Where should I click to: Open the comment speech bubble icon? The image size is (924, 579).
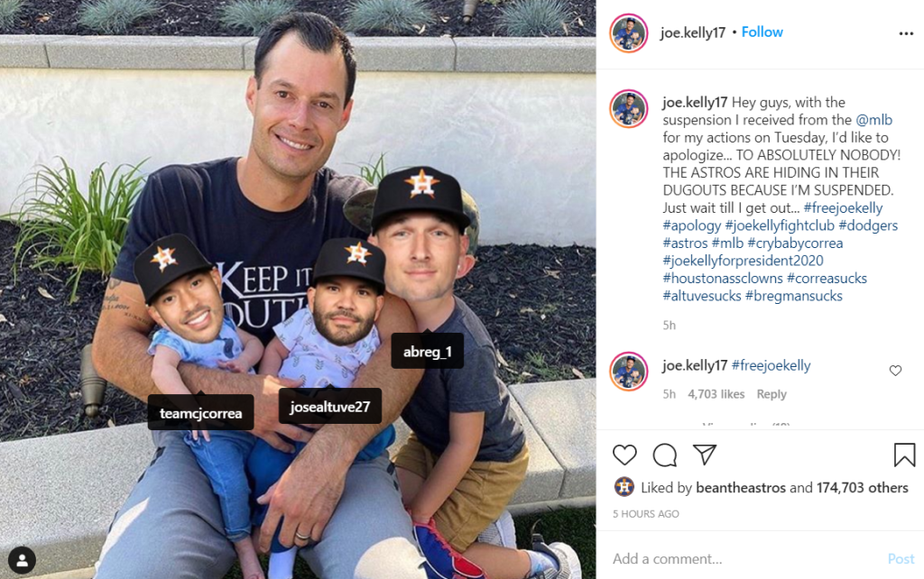click(x=665, y=455)
